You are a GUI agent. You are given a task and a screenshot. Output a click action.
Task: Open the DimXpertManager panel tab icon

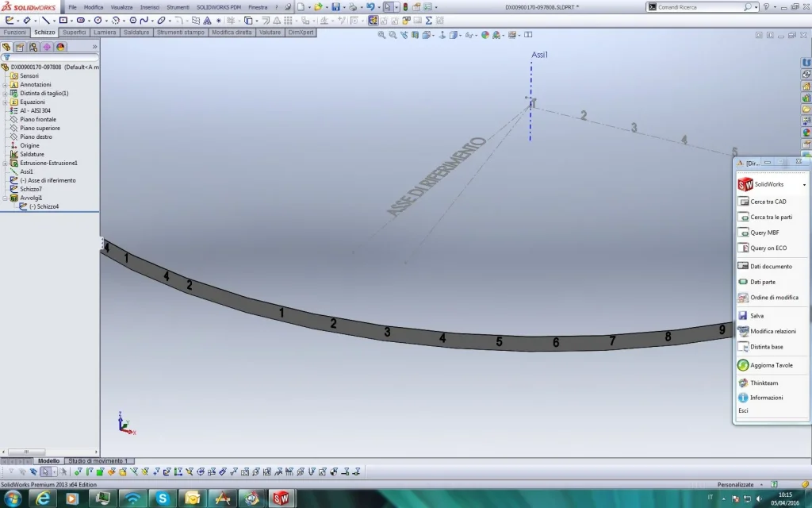pyautogui.click(x=47, y=47)
